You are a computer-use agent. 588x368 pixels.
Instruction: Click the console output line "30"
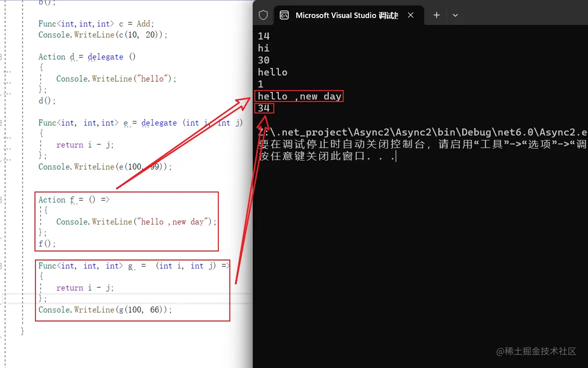point(264,60)
